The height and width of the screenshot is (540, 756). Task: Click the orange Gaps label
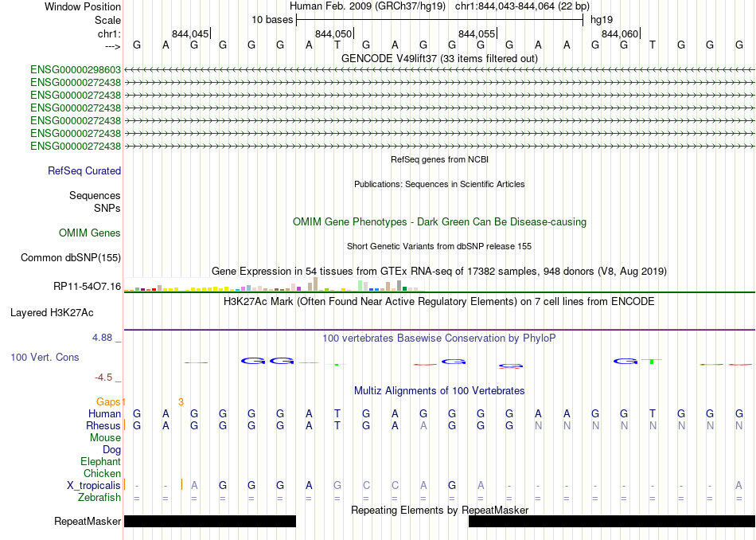(x=108, y=401)
